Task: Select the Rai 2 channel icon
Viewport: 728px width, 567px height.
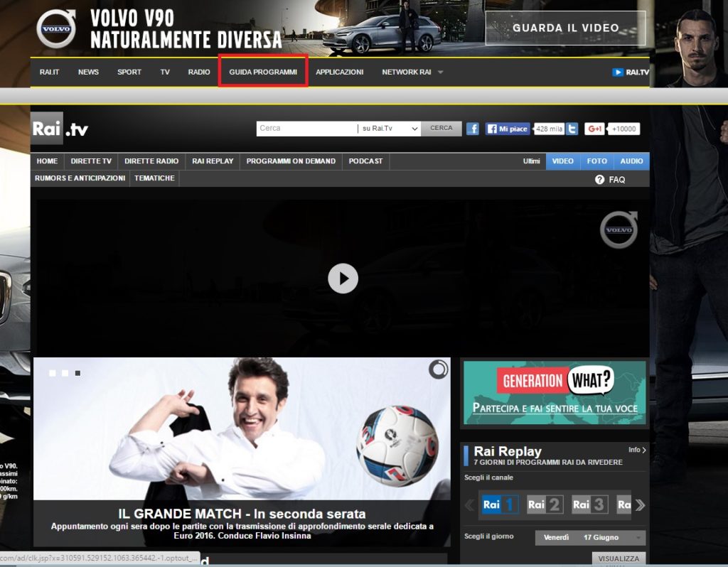Action: click(x=545, y=504)
